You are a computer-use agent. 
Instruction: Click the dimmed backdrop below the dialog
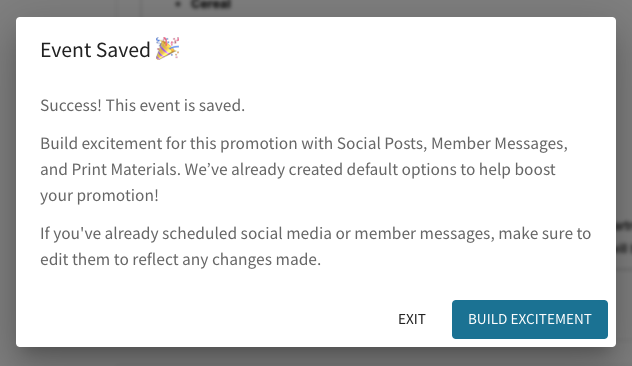click(x=316, y=357)
